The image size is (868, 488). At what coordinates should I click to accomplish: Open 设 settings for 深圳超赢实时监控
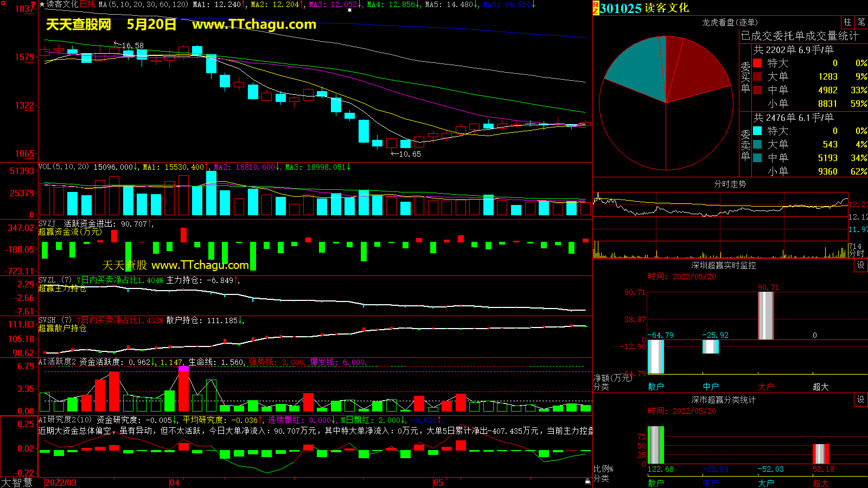pos(860,265)
